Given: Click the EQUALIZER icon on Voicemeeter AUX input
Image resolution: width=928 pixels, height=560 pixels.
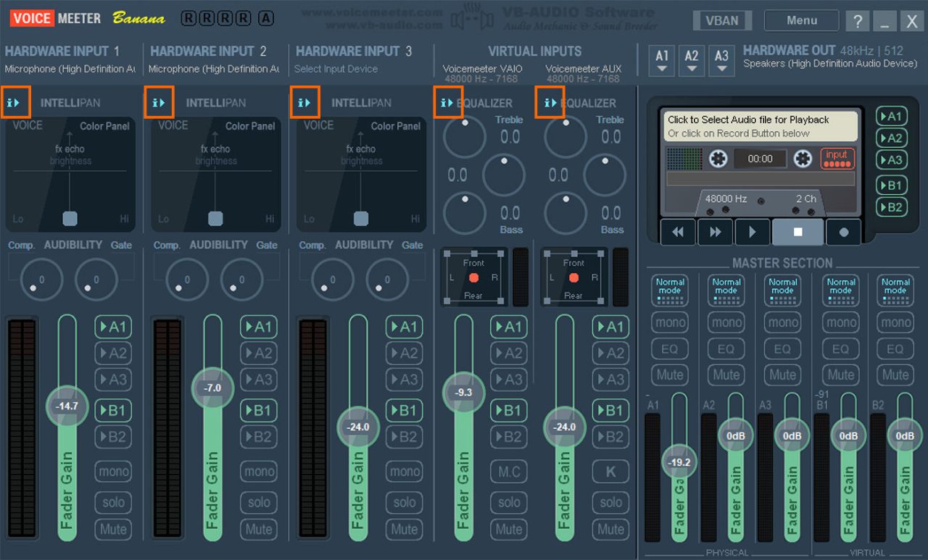Looking at the screenshot, I should 550,102.
